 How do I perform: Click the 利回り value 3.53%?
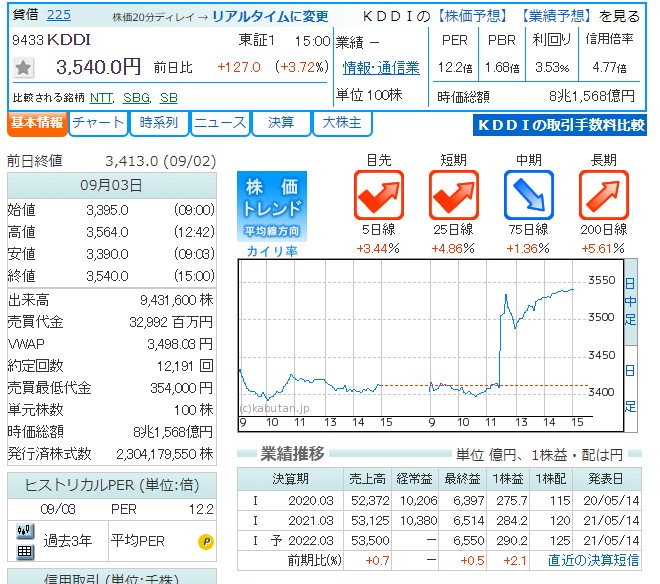point(552,67)
